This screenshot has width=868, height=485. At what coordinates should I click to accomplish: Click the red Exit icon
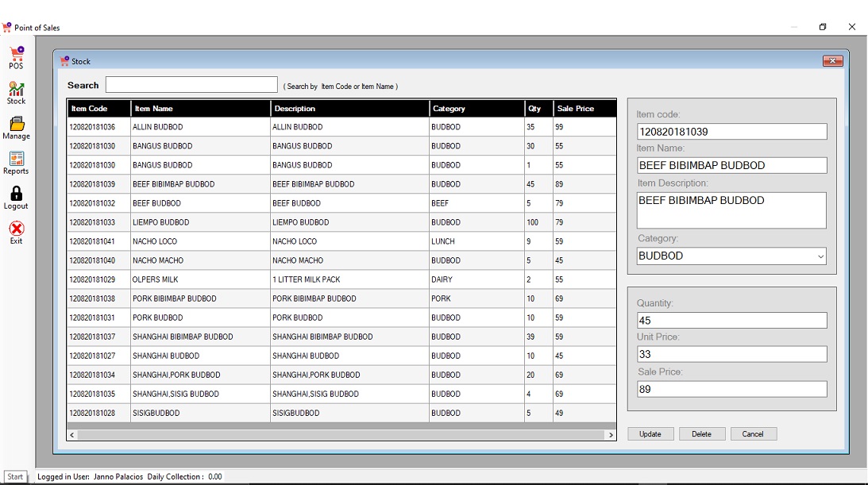[x=16, y=229]
